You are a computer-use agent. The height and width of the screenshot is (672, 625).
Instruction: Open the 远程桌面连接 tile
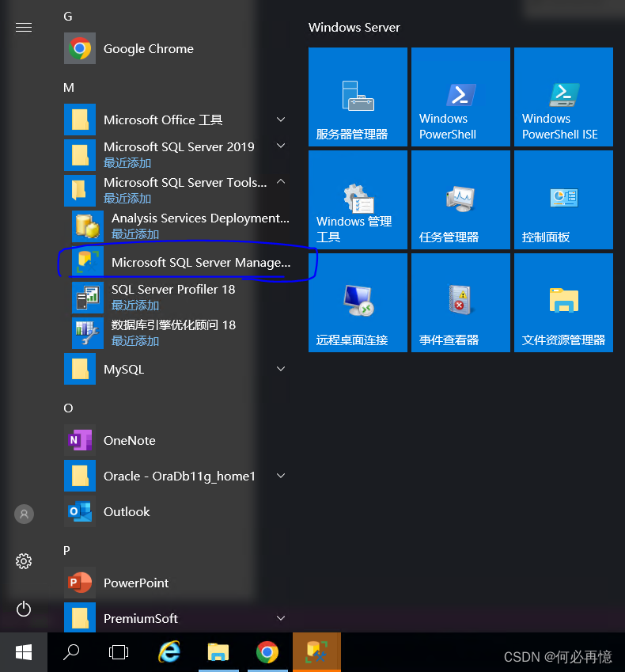pyautogui.click(x=358, y=302)
